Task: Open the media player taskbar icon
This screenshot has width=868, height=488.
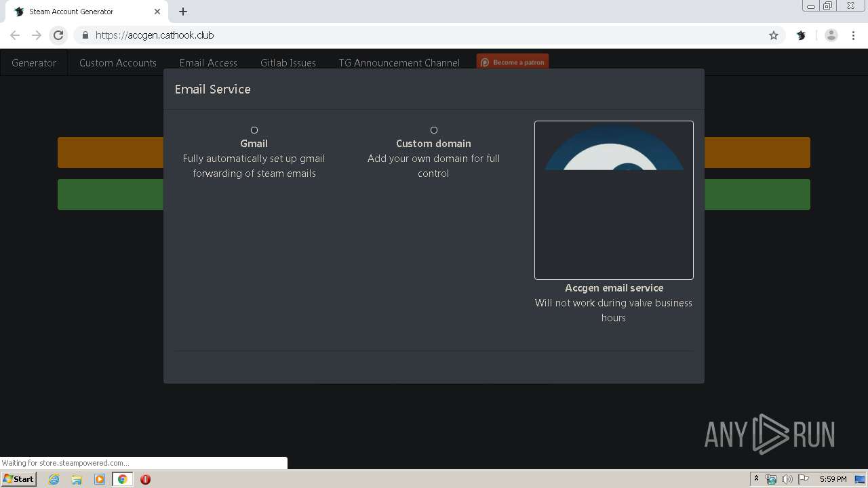Action: (100, 479)
